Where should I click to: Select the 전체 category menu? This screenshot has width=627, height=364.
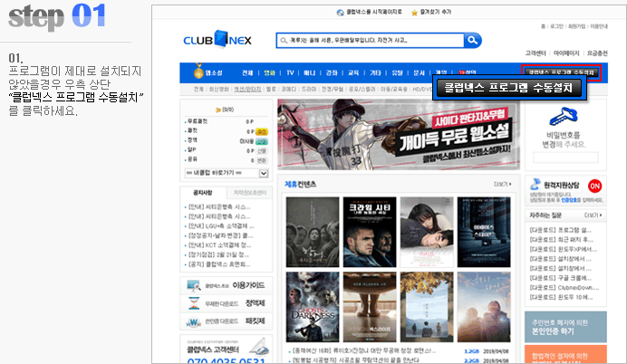point(247,72)
